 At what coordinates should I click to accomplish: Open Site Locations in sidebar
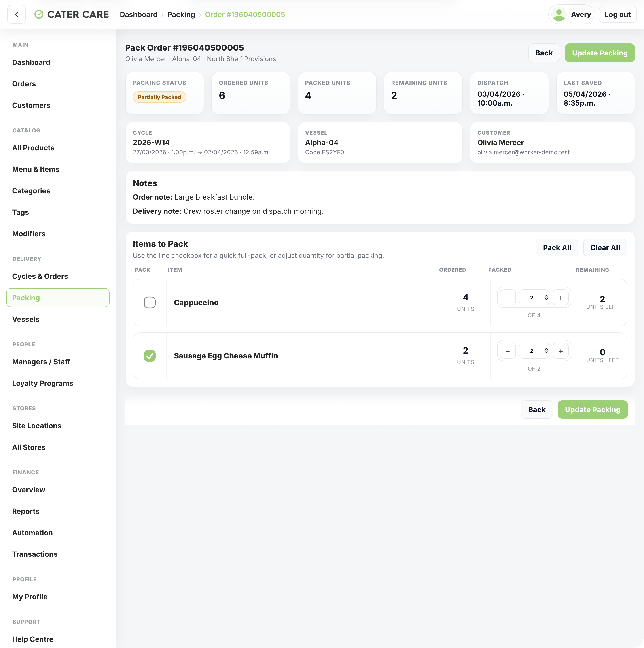coord(36,426)
